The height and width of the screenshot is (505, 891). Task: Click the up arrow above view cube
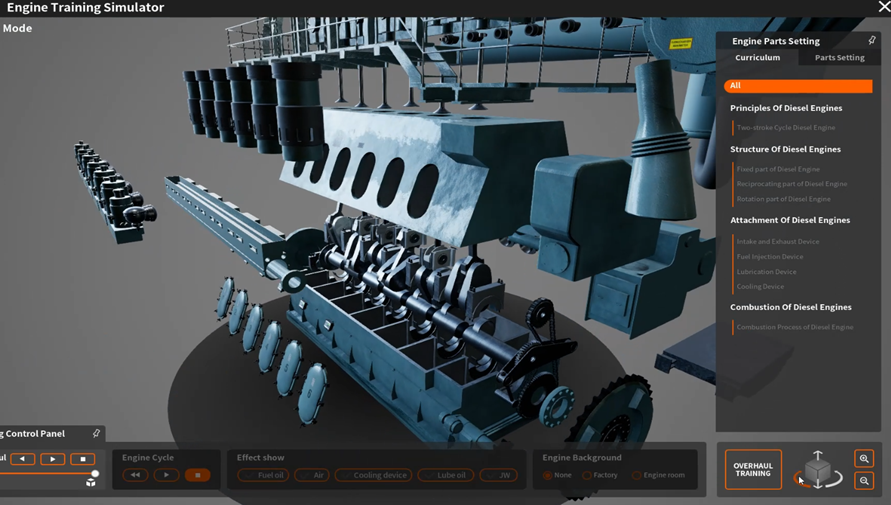point(818,455)
